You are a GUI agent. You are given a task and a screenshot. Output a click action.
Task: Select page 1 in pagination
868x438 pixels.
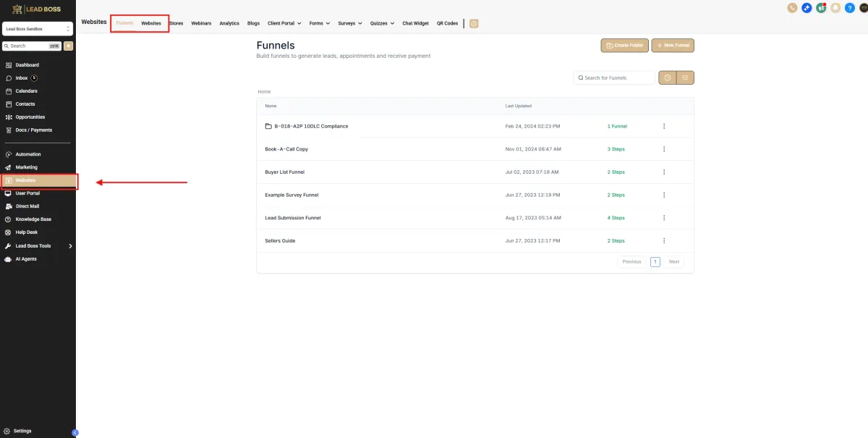pos(655,261)
